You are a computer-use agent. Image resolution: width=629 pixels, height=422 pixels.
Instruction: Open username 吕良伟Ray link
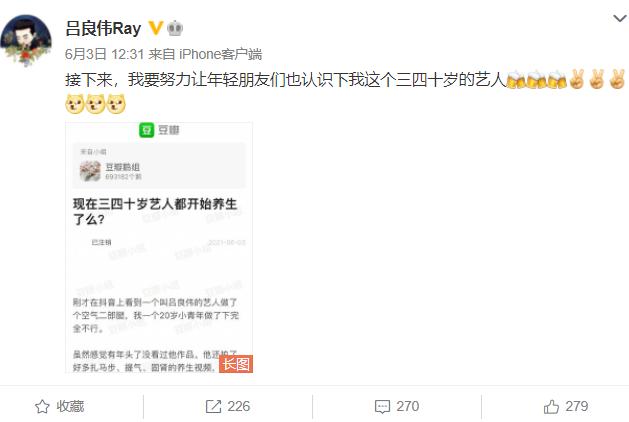coord(103,28)
